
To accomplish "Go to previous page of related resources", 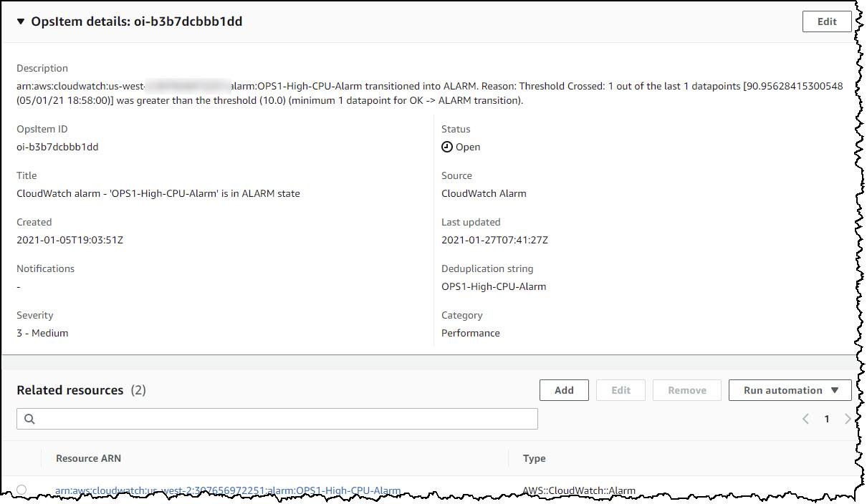I will coord(805,419).
